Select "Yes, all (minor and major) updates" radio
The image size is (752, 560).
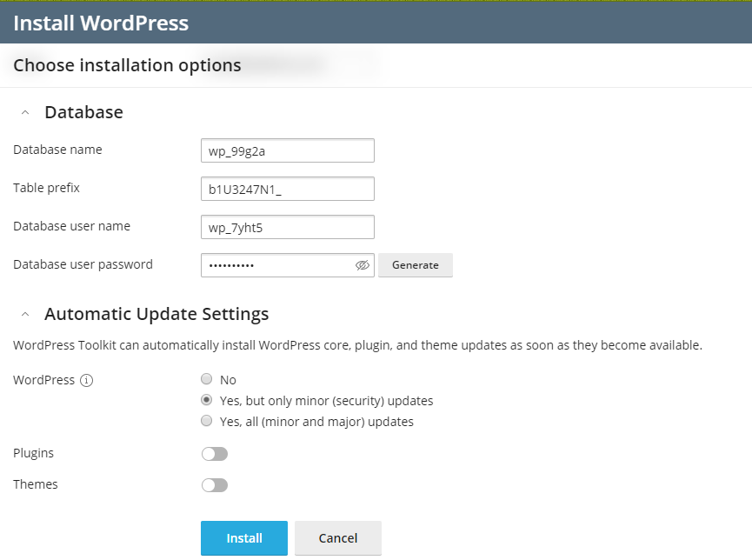pos(206,422)
